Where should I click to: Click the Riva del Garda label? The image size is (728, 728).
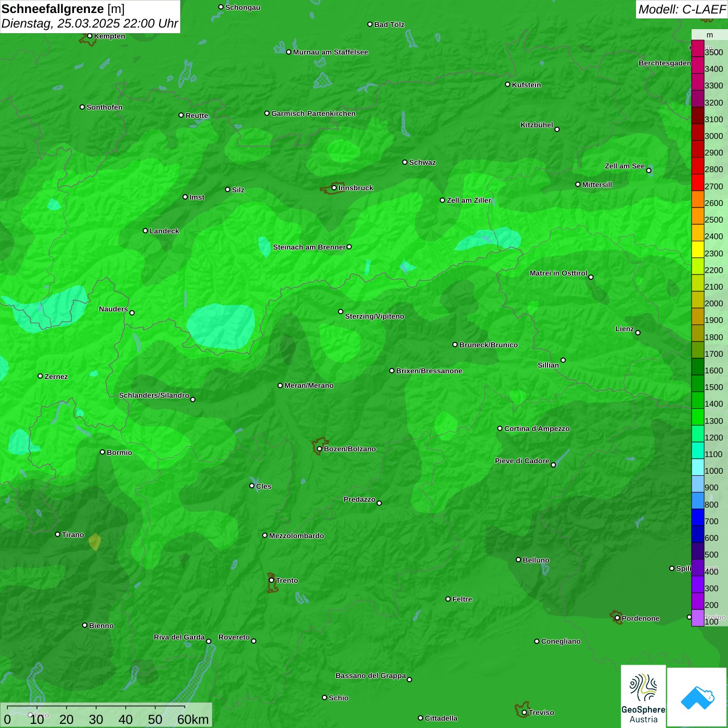coord(179,637)
